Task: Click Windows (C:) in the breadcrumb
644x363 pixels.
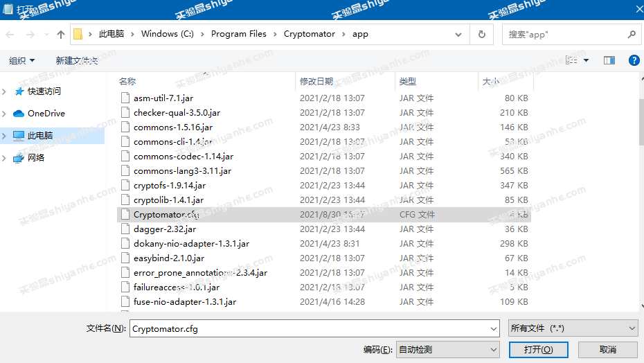Action: point(168,34)
